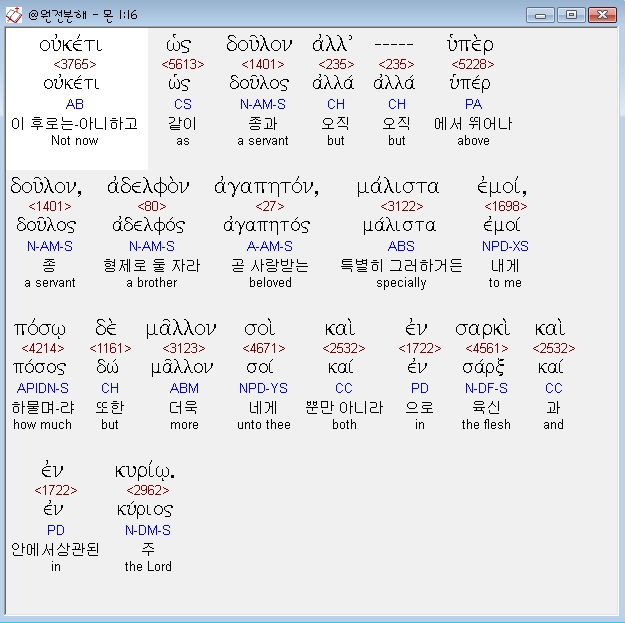Click the Greek word σαρκὶ
This screenshot has width=625, height=623.
coord(482,328)
